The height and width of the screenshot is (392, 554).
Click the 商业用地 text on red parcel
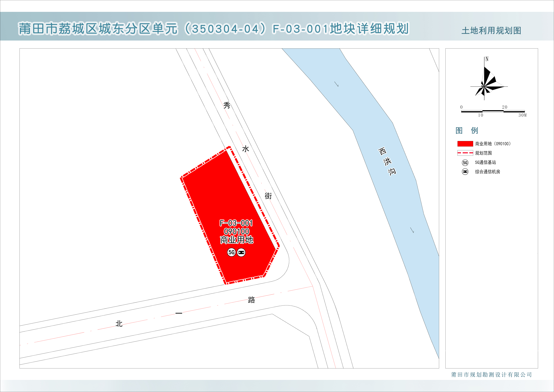237,240
